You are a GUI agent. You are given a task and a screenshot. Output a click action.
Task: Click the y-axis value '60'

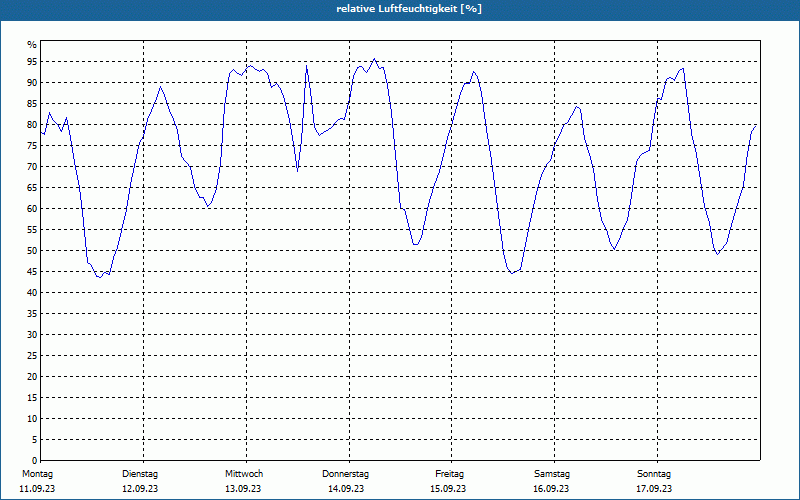32,209
